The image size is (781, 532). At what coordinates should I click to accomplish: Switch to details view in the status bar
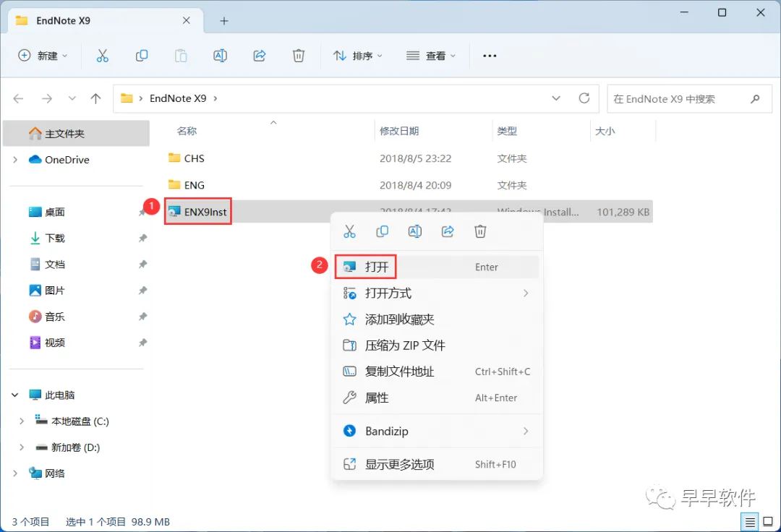tap(750, 522)
